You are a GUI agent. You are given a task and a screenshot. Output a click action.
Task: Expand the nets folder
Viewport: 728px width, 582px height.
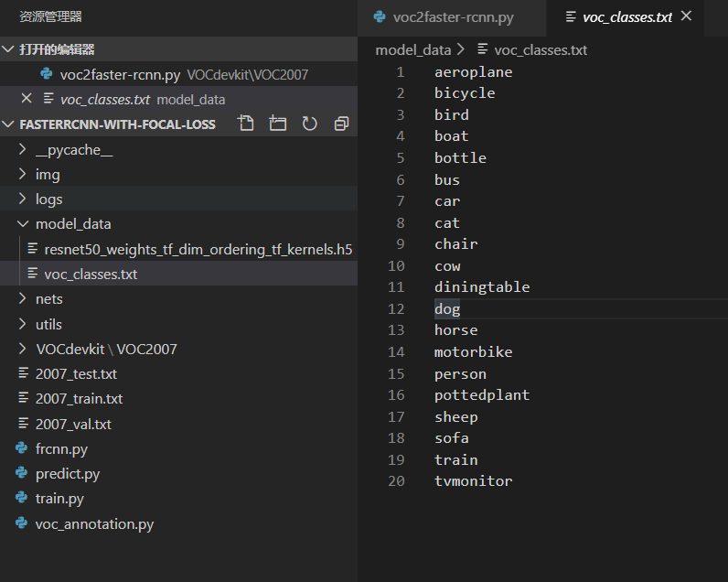tap(22, 298)
